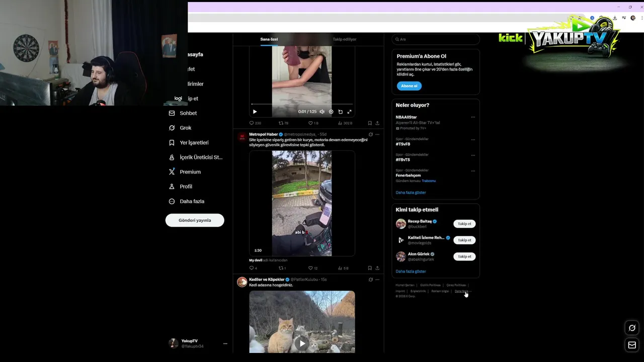Open Recep Baltaş profile picture

click(401, 224)
